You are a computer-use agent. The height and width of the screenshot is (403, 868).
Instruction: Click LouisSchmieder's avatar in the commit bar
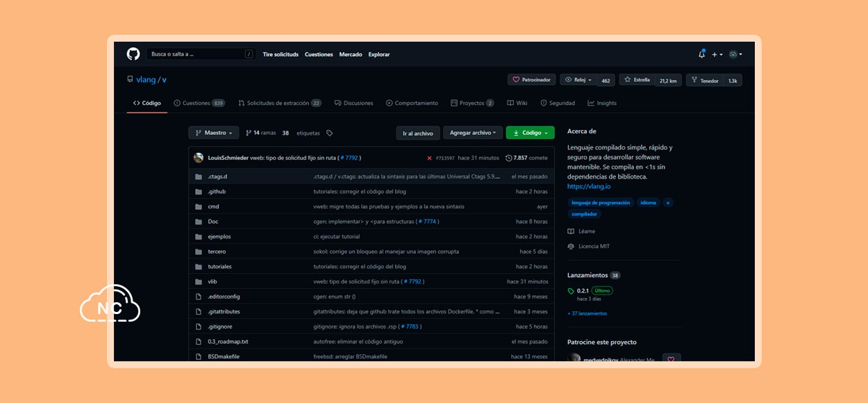pyautogui.click(x=199, y=158)
